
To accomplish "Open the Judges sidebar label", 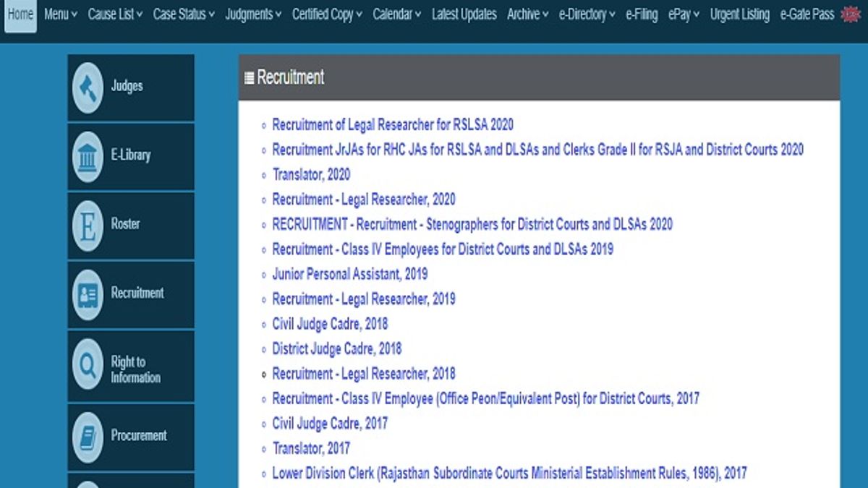I will point(127,86).
